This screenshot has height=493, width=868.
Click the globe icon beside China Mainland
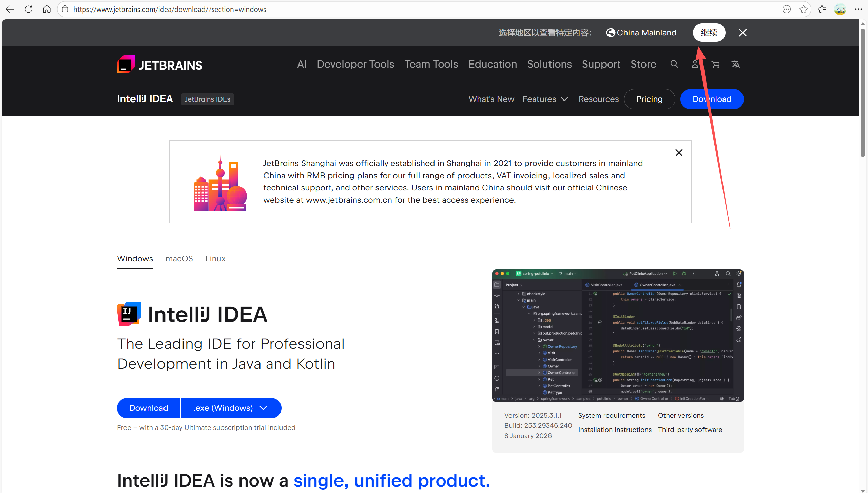pyautogui.click(x=611, y=32)
